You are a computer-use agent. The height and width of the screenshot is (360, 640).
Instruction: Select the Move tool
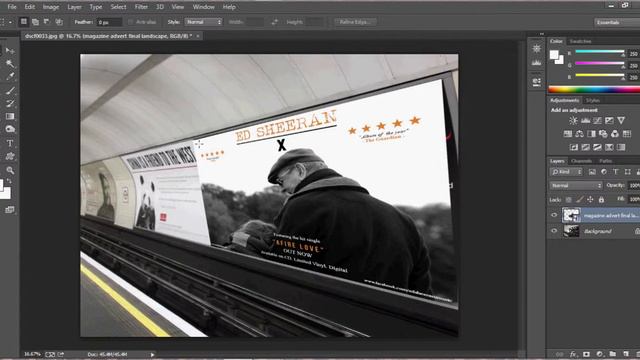click(x=10, y=51)
